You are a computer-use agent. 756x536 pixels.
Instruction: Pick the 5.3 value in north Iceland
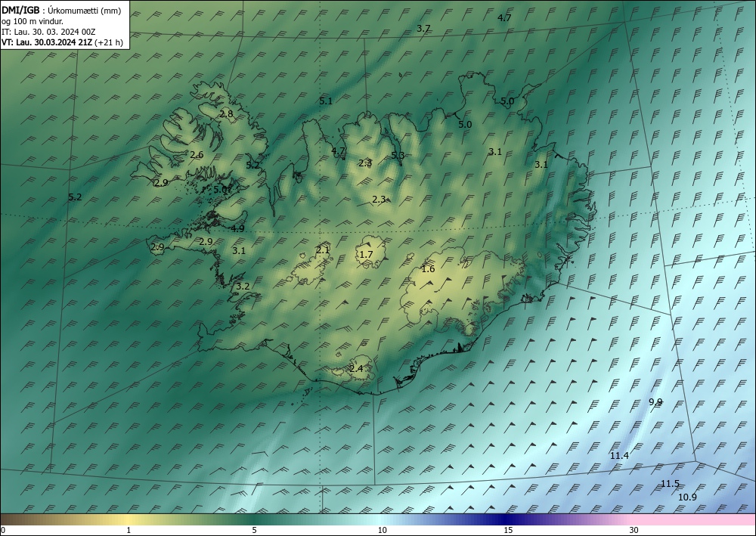398,155
